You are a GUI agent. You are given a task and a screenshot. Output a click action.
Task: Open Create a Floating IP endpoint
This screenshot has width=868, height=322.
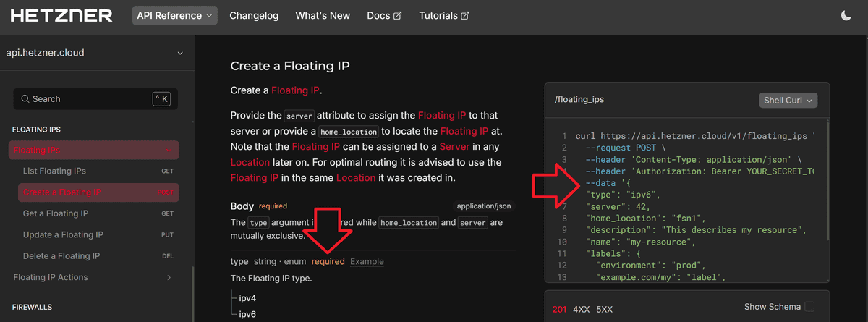[98, 192]
